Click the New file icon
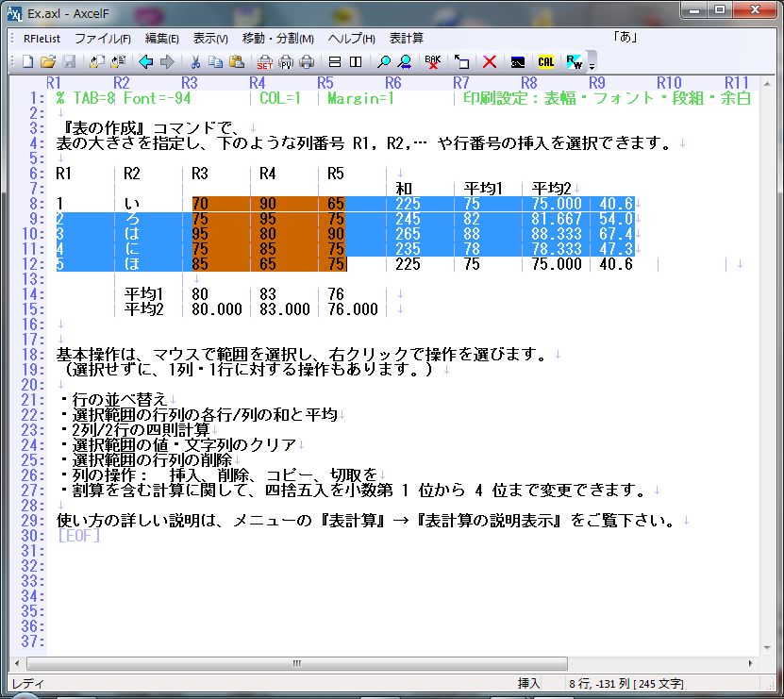The height and width of the screenshot is (699, 784). [x=28, y=62]
